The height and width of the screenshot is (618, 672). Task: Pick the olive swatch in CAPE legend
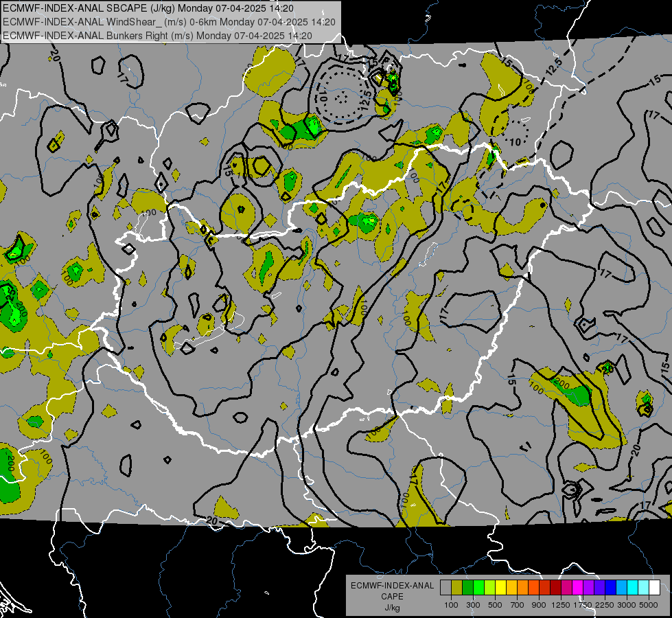coord(457,588)
